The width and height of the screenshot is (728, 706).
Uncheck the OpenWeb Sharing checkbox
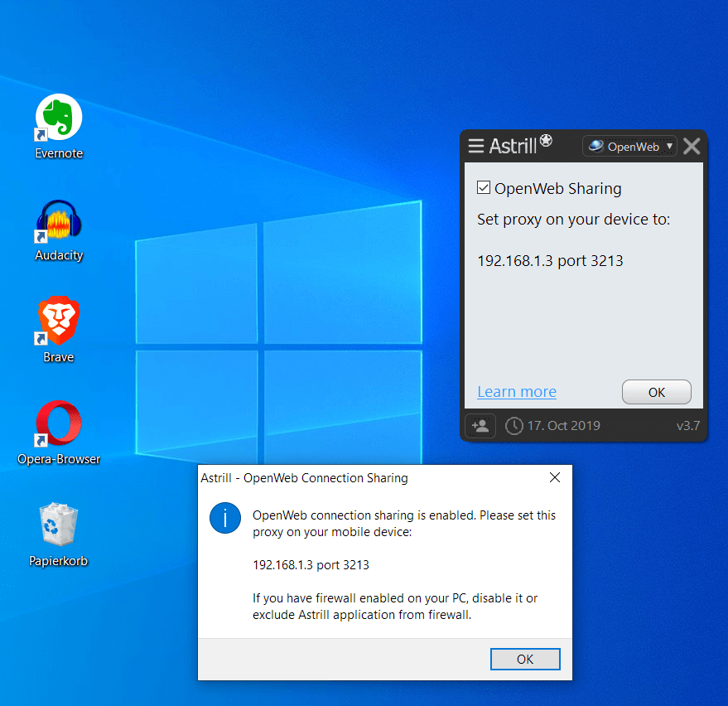[484, 187]
